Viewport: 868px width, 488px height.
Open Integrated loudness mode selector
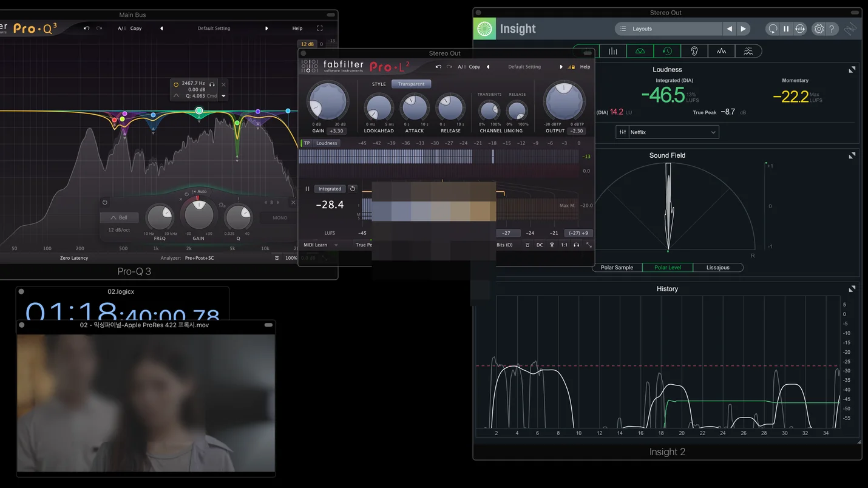[330, 189]
